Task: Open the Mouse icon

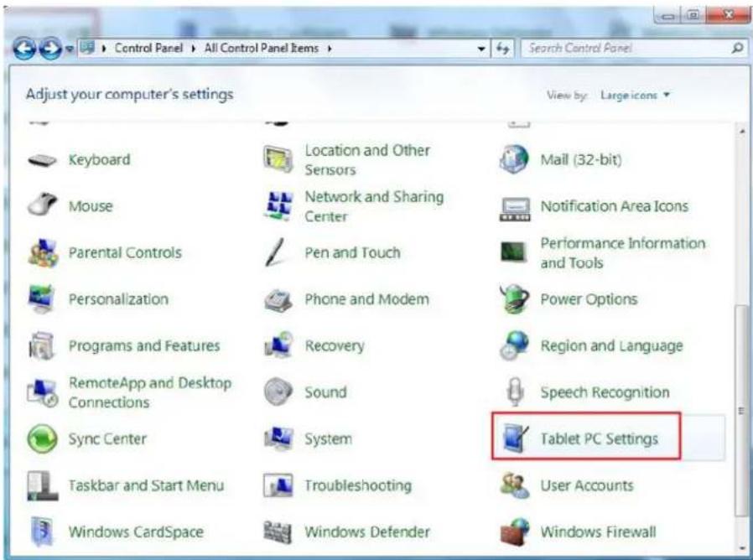Action: [x=42, y=205]
